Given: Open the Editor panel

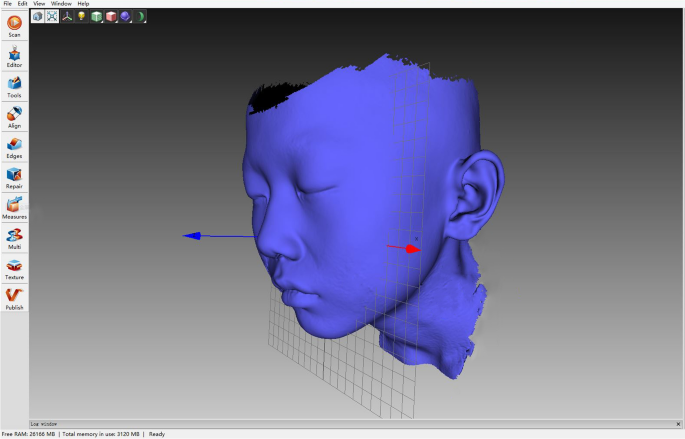Looking at the screenshot, I should 14,56.
